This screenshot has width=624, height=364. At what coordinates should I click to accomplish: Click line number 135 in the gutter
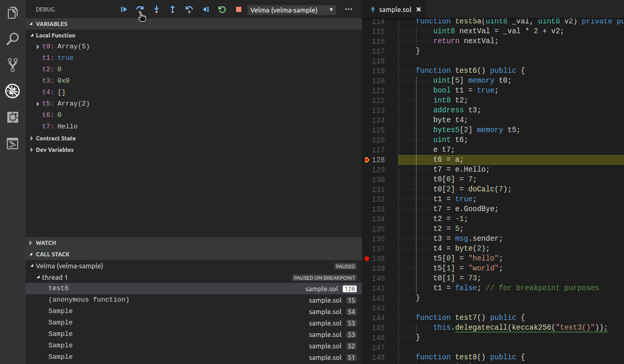(x=379, y=229)
